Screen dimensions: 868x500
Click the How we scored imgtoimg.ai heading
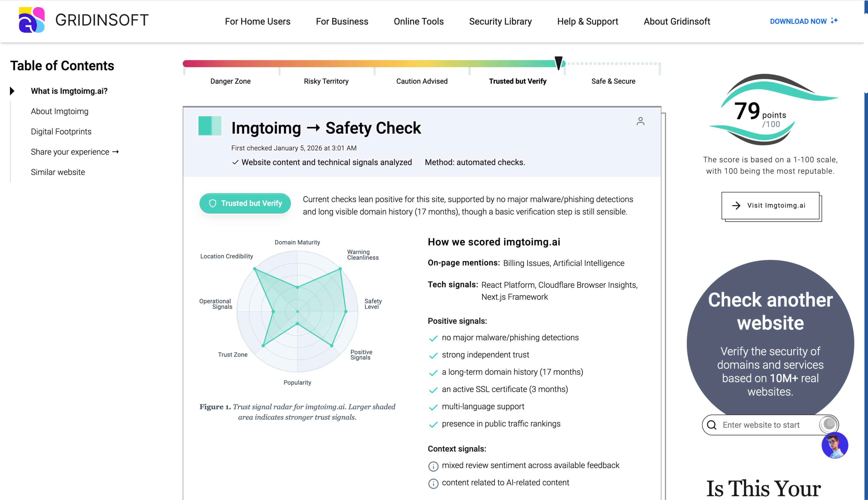point(494,242)
